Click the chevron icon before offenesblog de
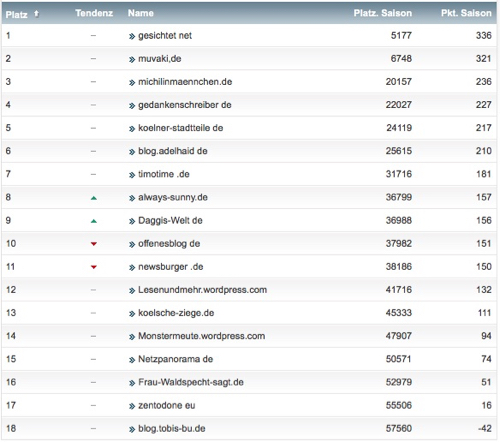 [132, 245]
